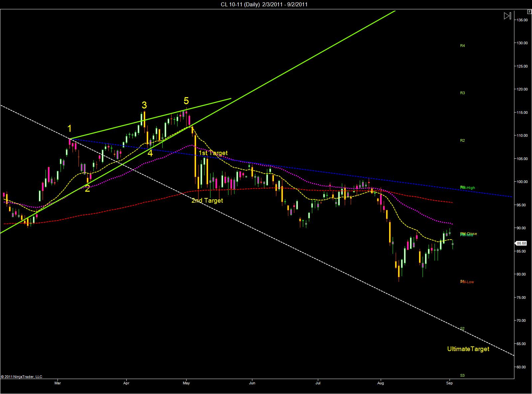
Task: Click the PM-Low level label
Action: (x=467, y=282)
